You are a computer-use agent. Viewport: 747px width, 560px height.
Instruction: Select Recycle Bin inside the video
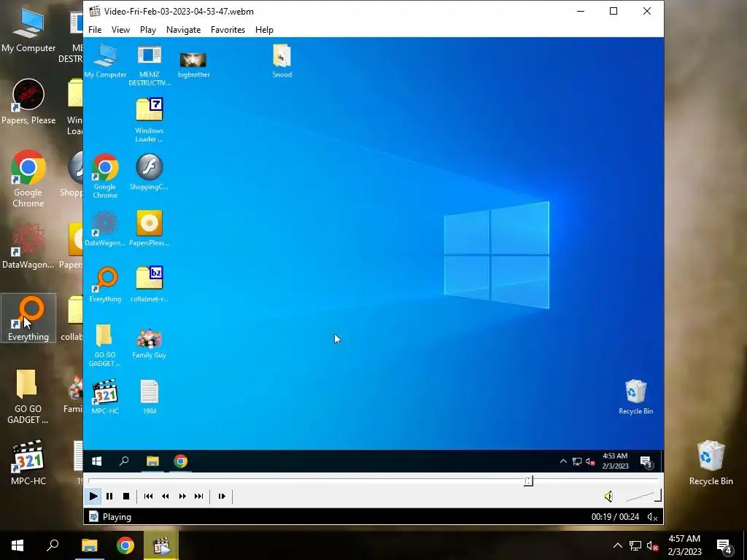(x=635, y=397)
